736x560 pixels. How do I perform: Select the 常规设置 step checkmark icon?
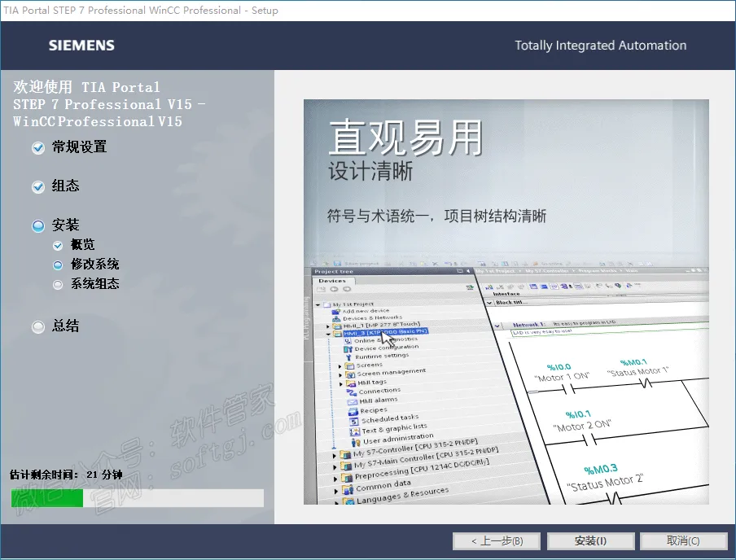point(38,148)
